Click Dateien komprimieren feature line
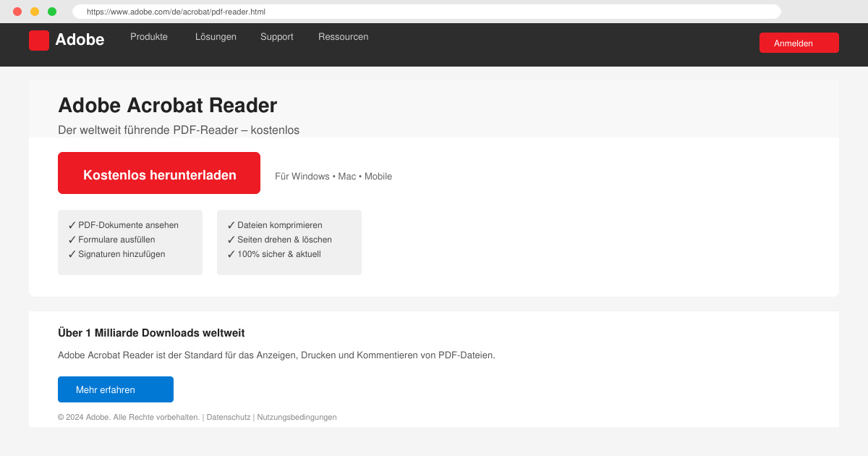The image size is (868, 456). pos(275,225)
